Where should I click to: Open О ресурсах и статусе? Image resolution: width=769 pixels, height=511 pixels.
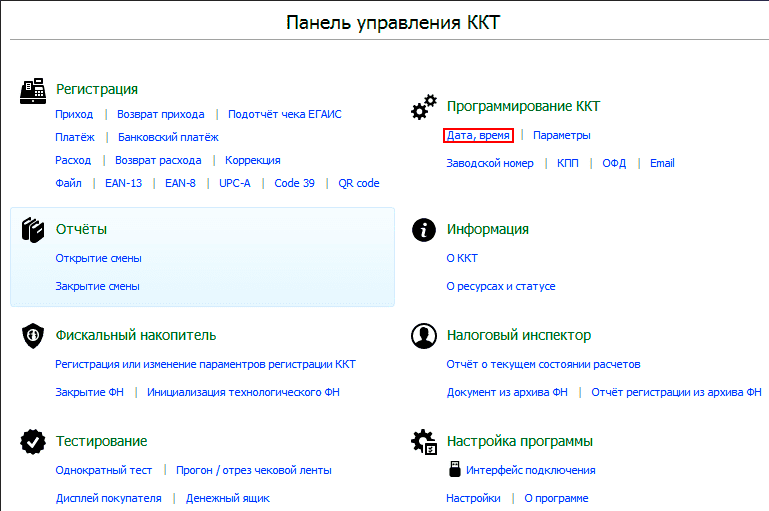[501, 286]
